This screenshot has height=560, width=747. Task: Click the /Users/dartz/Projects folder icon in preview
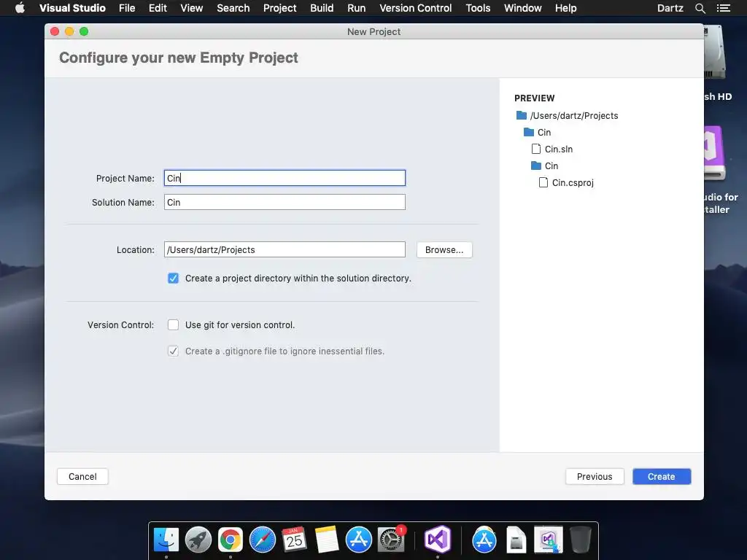[x=521, y=115]
